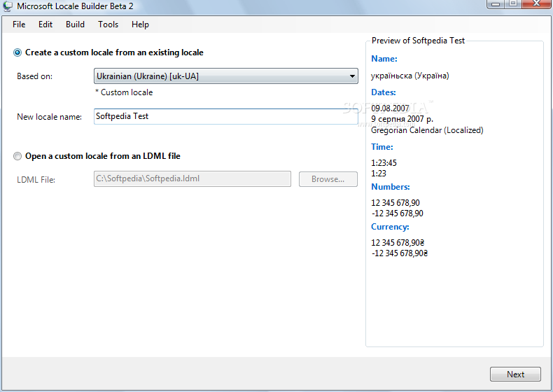
Task: Open the Help menu
Action: (x=140, y=24)
